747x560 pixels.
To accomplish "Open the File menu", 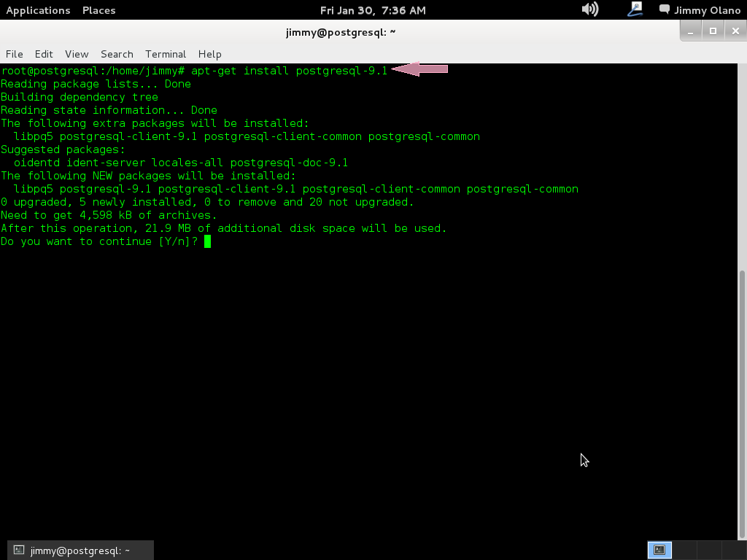I will 14,54.
